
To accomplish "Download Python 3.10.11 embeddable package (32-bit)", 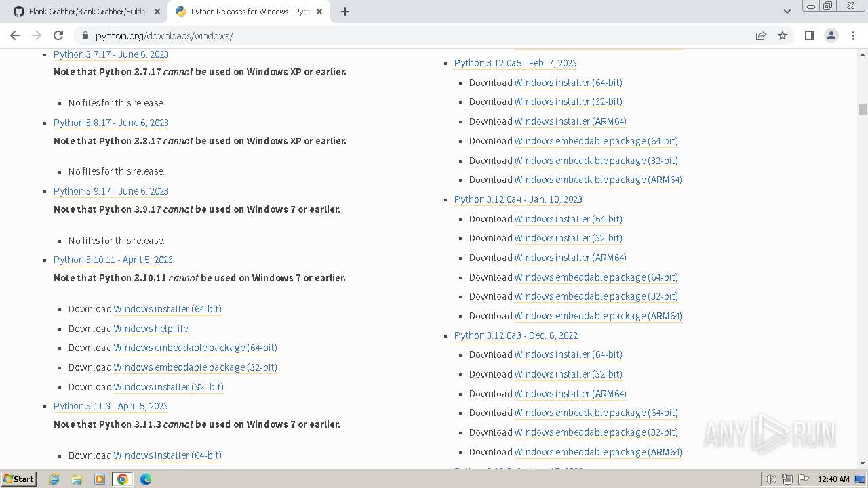I will 195,367.
